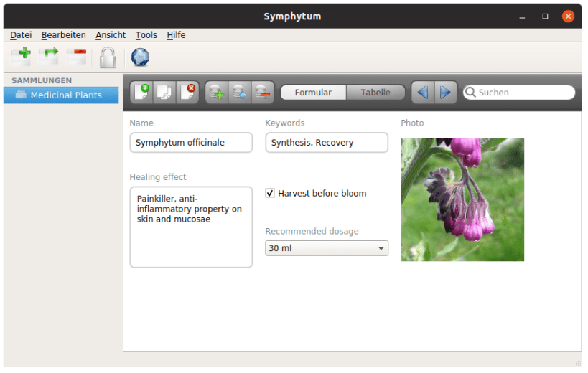
Task: Click the duplicate collection icon with green arrow
Action: pos(49,57)
